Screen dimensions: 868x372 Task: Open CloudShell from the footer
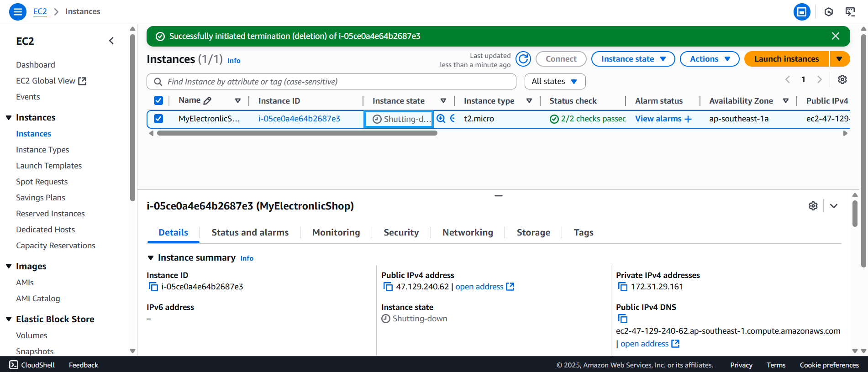32,365
